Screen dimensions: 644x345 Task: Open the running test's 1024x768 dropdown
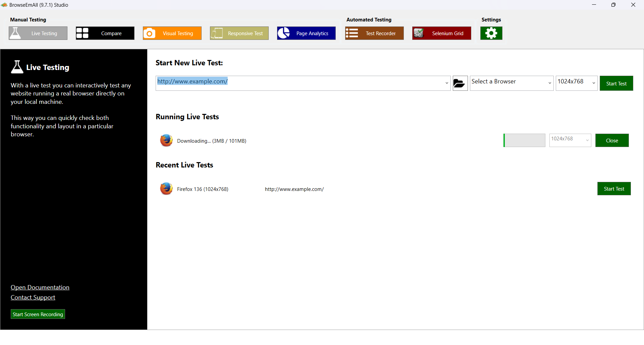pyautogui.click(x=570, y=140)
